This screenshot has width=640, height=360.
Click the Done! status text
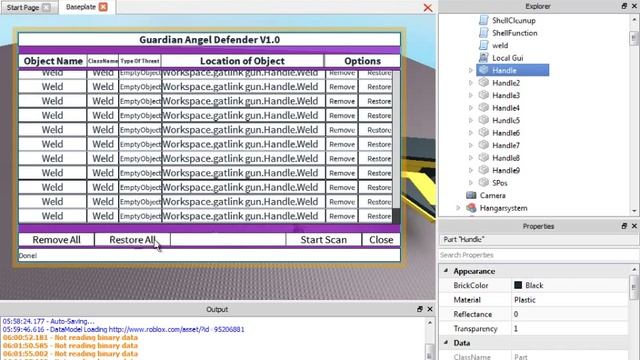tap(28, 256)
